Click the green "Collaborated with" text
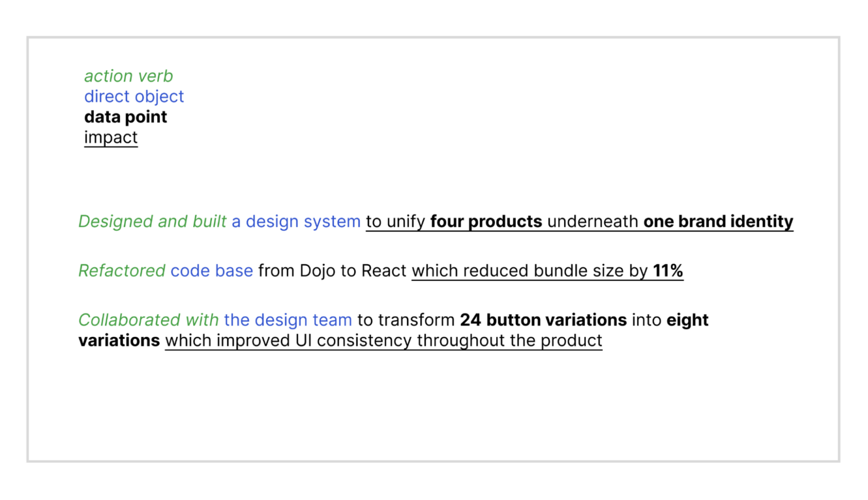 [149, 320]
